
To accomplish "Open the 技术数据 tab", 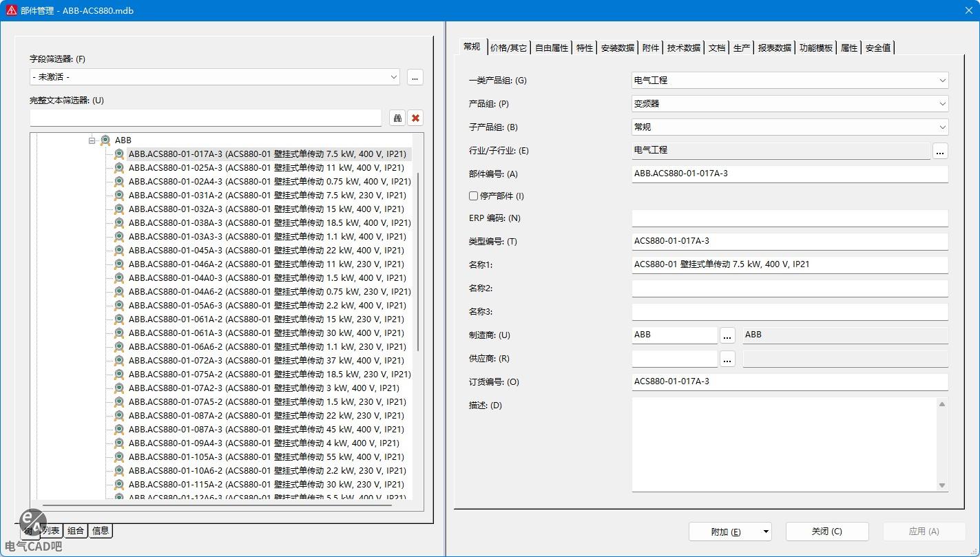I will point(684,48).
